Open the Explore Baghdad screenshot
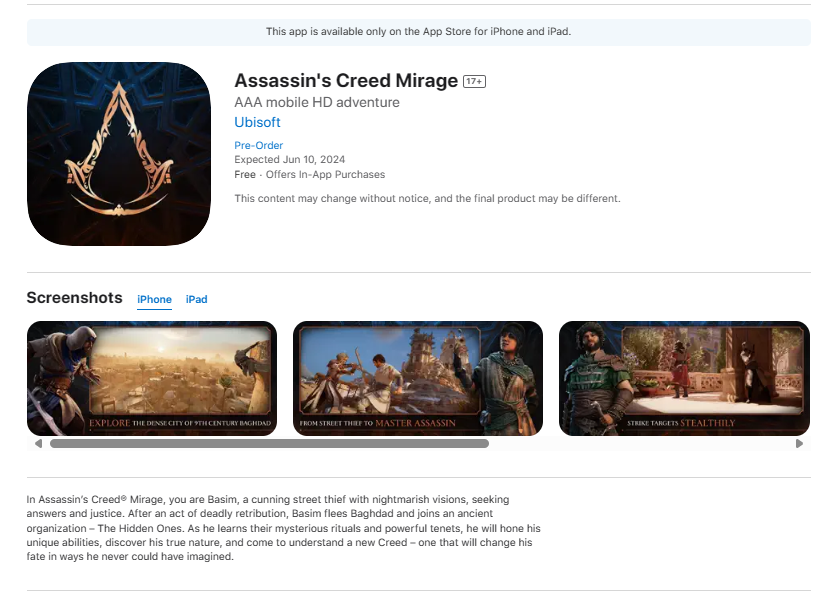The width and height of the screenshot is (822, 604). pyautogui.click(x=152, y=378)
